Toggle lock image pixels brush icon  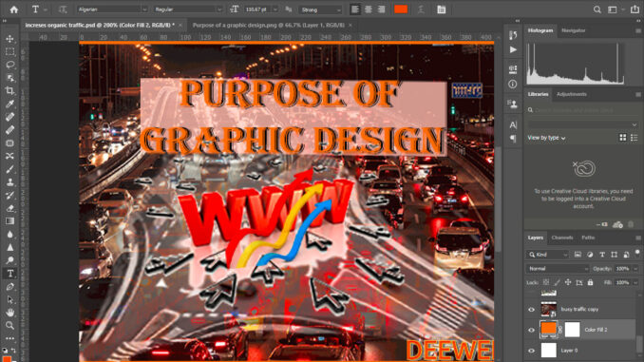coord(557,282)
